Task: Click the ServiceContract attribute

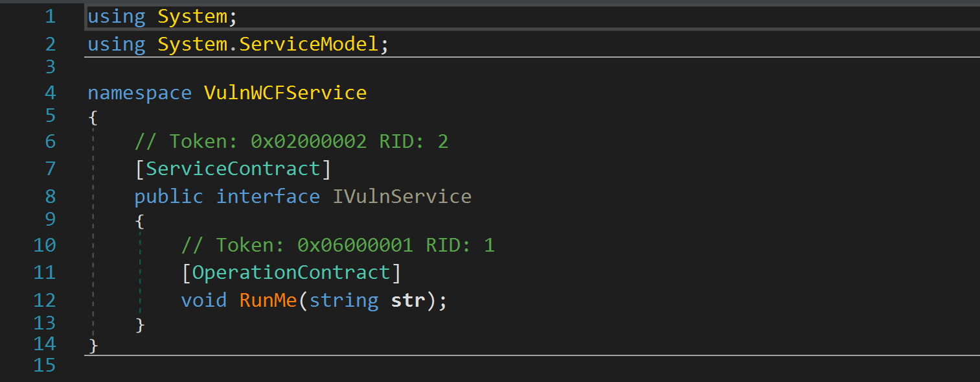Action: (x=233, y=169)
